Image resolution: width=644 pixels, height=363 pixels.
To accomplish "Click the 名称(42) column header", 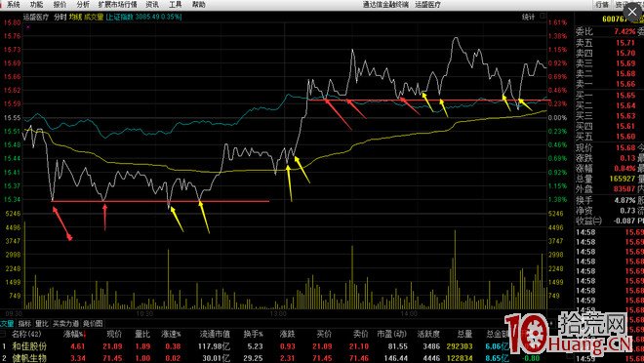I will coord(26,335).
